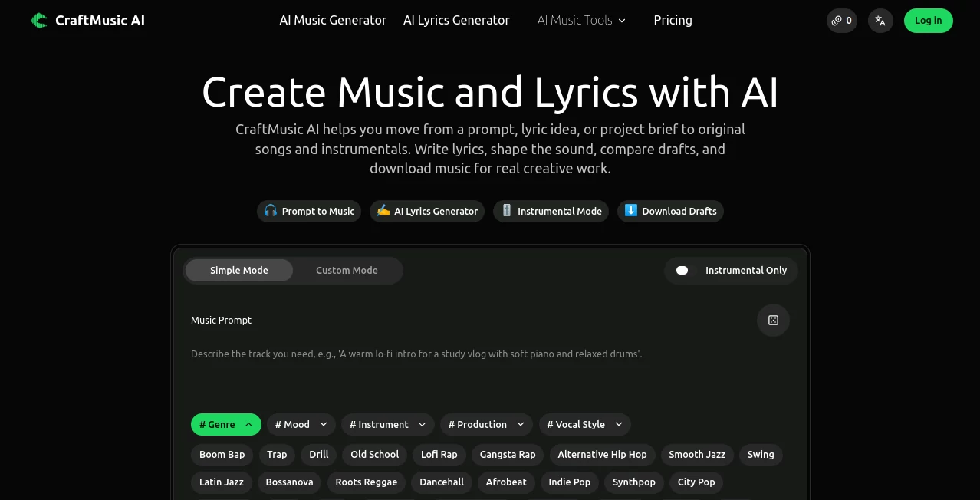Viewport: 980px width, 500px height.
Task: Select the Roots Reggae genre tag
Action: click(367, 482)
